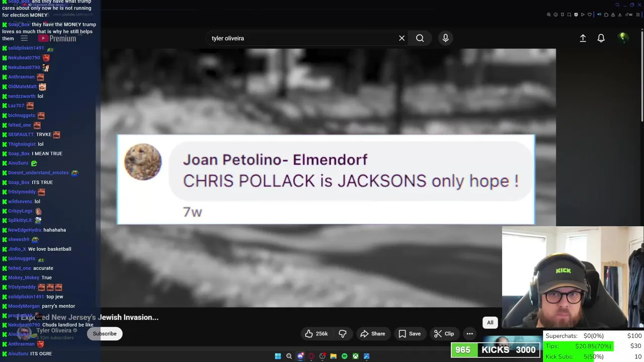Select the 'All' filter chip

tap(490, 323)
